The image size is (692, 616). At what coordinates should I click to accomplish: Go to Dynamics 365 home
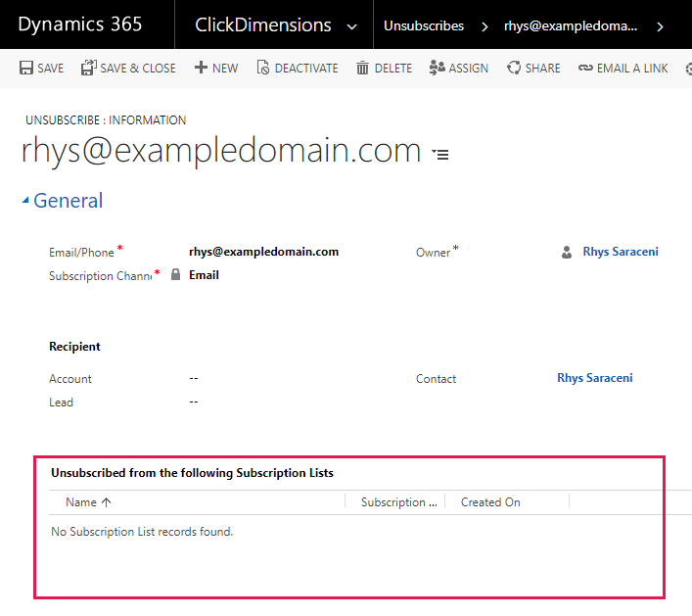coord(80,24)
